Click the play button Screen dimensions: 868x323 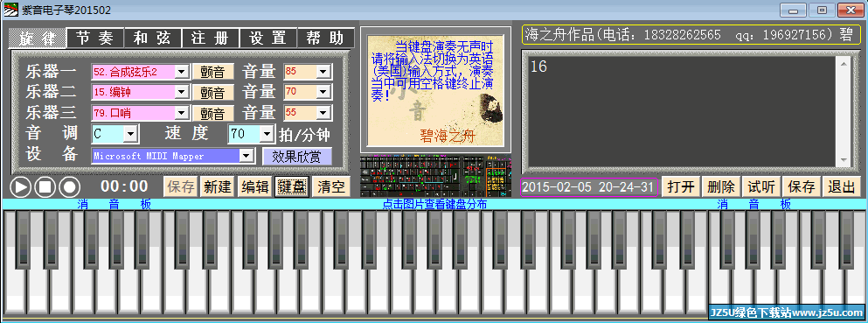pyautogui.click(x=20, y=187)
